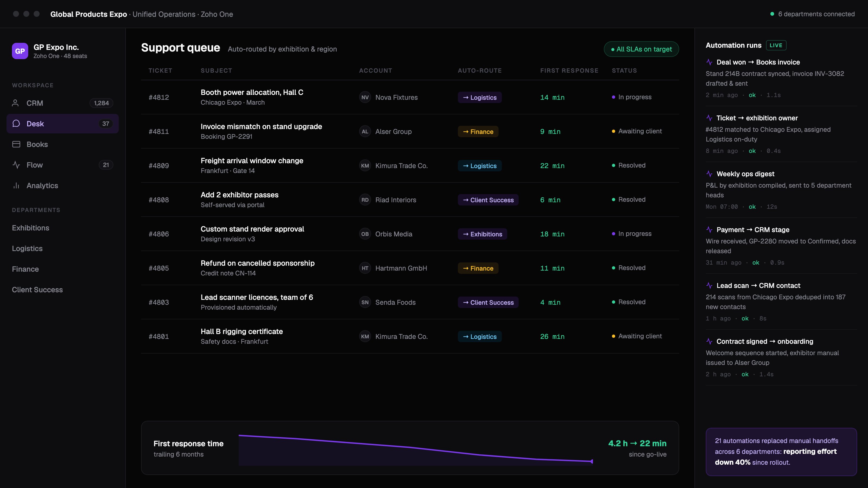
Task: Click the Analytics bar chart icon
Action: (x=16, y=185)
